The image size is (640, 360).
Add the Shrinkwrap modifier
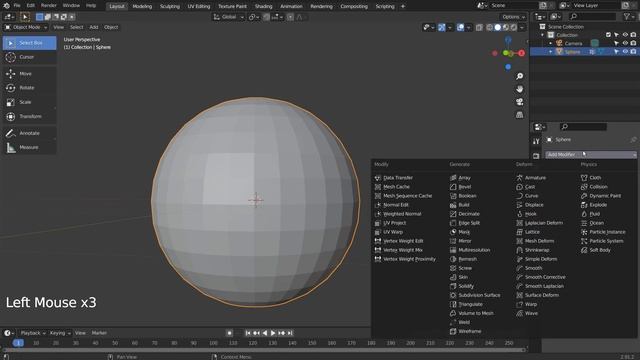tap(533, 250)
